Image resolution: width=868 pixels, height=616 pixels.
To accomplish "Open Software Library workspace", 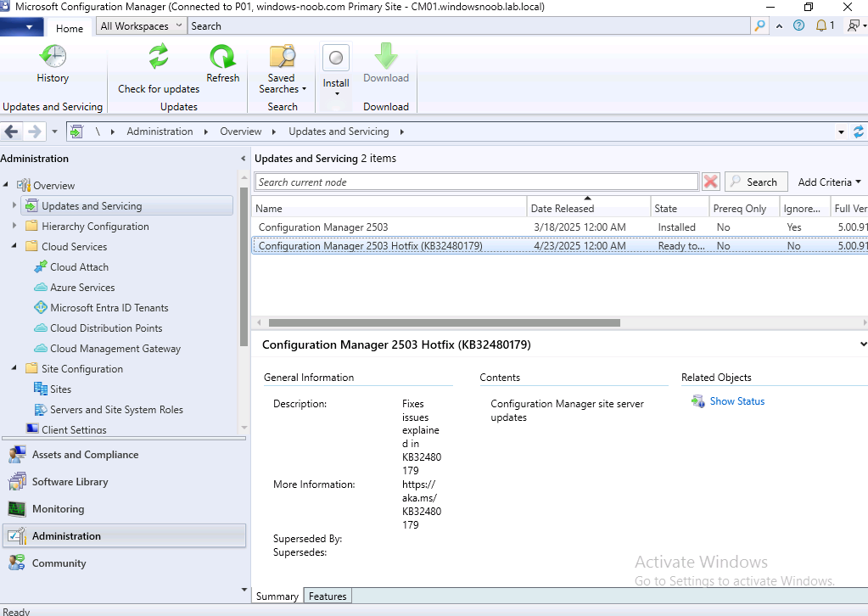I will click(x=125, y=481).
